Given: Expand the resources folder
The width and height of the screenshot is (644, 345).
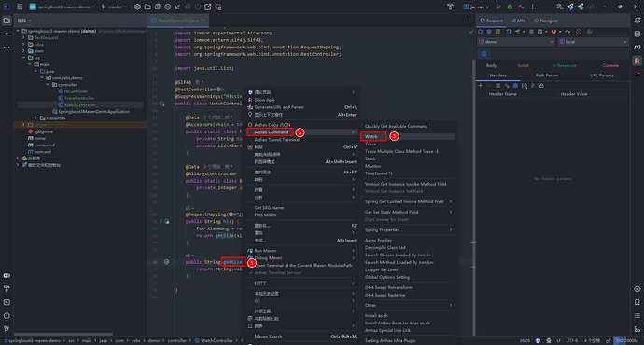Looking at the screenshot, I should 35,118.
